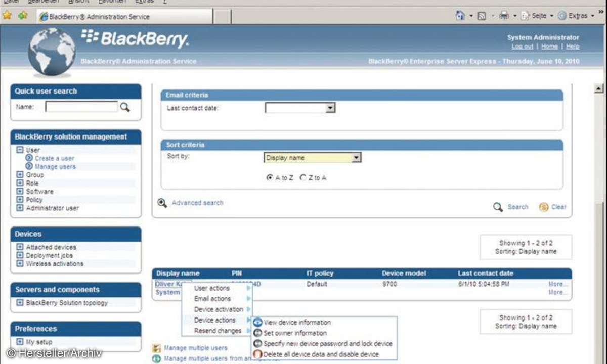The width and height of the screenshot is (607, 364).
Task: Click the IT policy column header
Action: click(x=320, y=274)
